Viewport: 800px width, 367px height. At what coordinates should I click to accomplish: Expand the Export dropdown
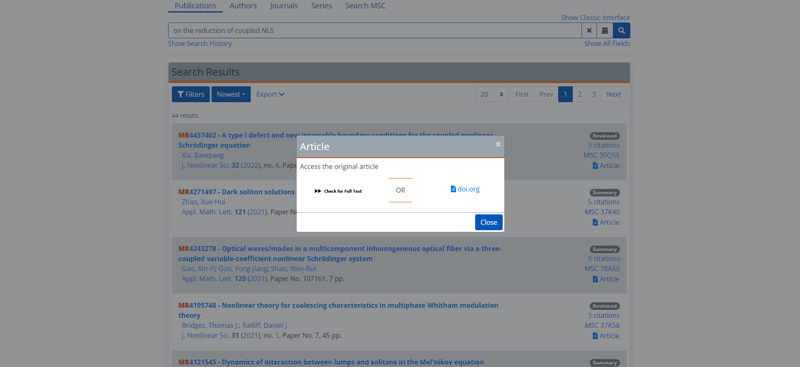point(270,94)
